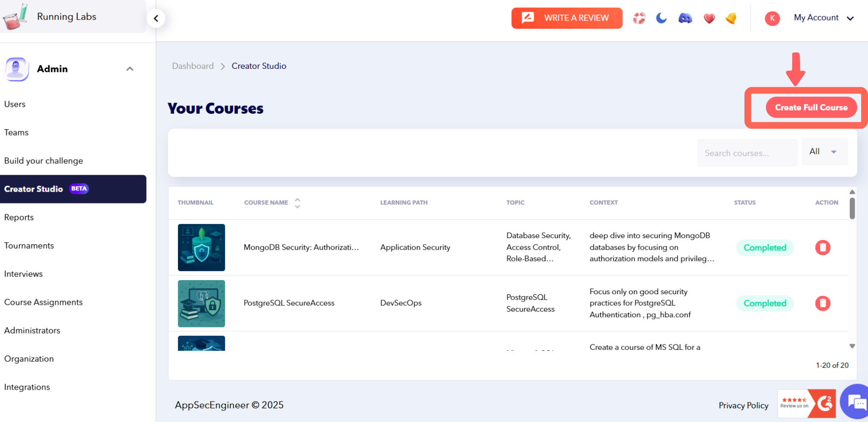Screen dimensions: 868x422
Task: Open the Discord community icon
Action: coord(685,18)
